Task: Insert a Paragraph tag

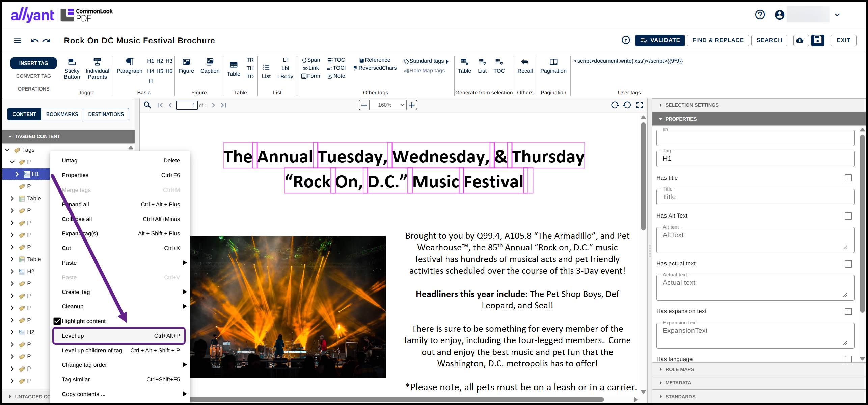Action: [x=130, y=66]
